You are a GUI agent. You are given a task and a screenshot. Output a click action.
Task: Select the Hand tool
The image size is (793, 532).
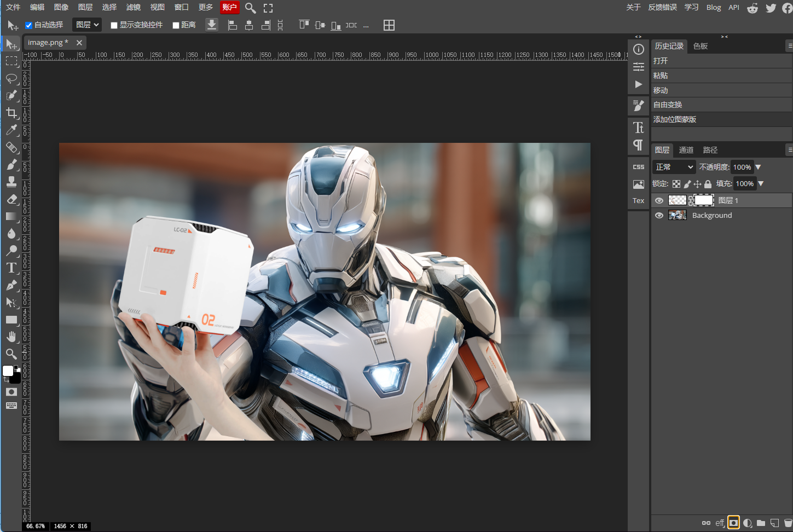click(11, 336)
